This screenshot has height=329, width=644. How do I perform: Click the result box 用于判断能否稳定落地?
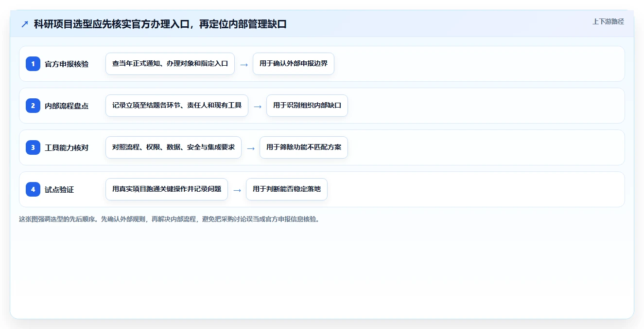click(287, 189)
